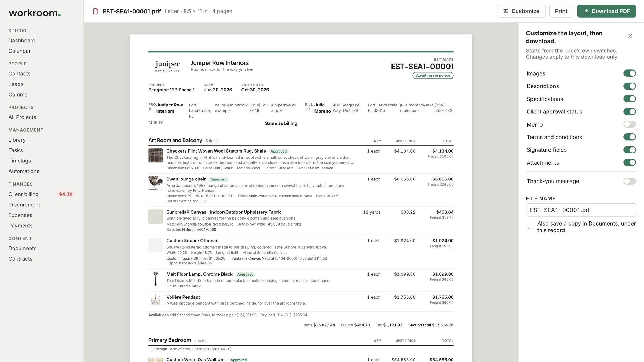Toggle Terms and conditions

pos(630,137)
